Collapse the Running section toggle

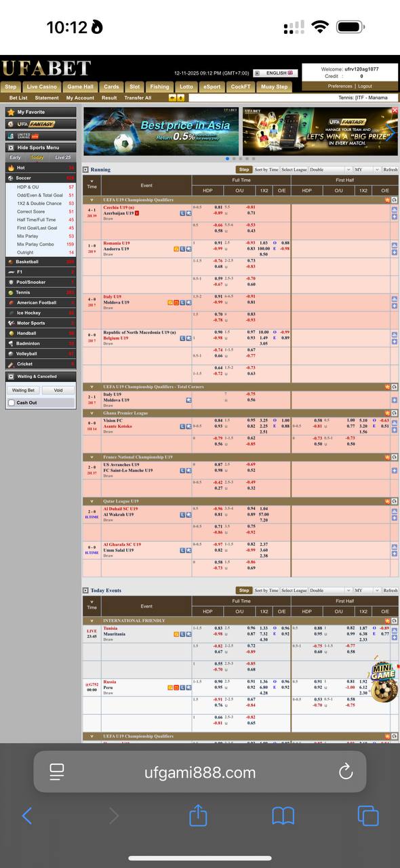[85, 170]
